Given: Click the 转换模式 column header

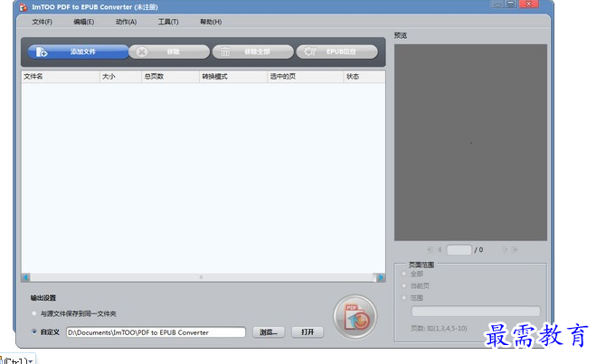Looking at the screenshot, I should tap(233, 77).
